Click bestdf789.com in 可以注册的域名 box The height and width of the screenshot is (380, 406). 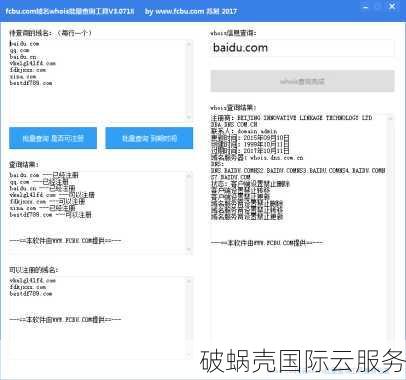[31, 294]
